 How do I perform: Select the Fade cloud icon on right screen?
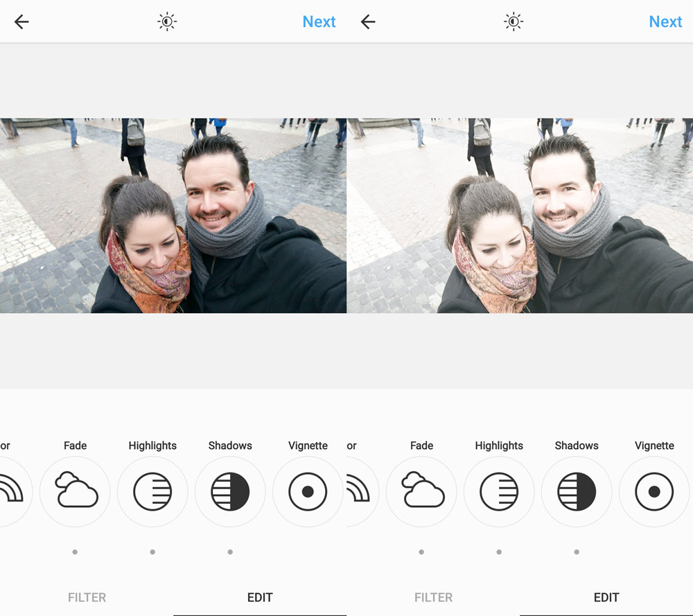421,491
